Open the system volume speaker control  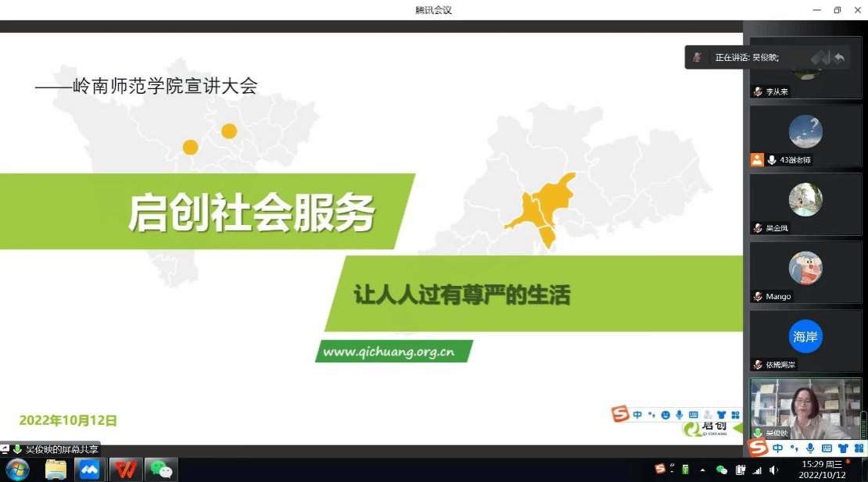pos(773,470)
